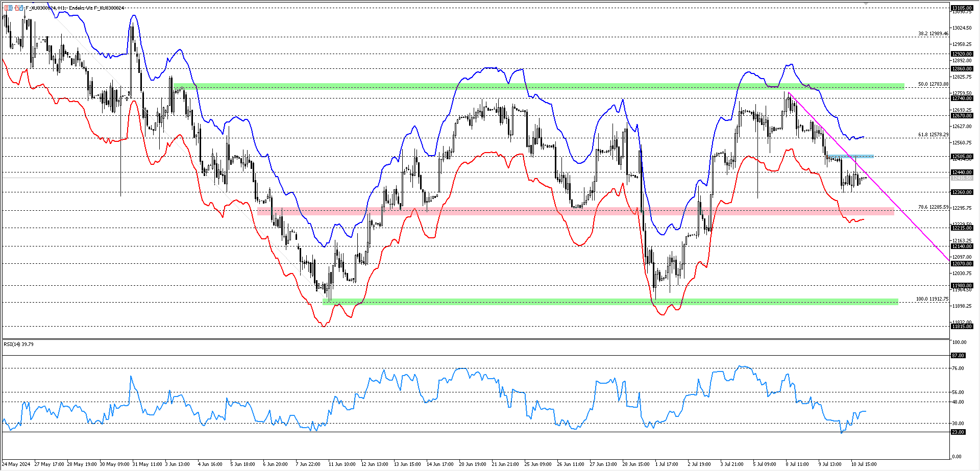This screenshot has height=471, width=980.
Task: Click the 11815.00 price level tag
Action: pos(962,327)
